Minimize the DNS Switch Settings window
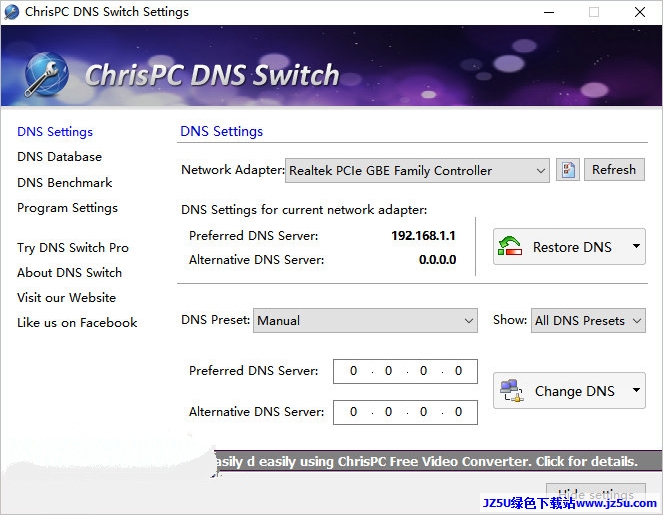Image resolution: width=663 pixels, height=515 pixels. (x=549, y=12)
